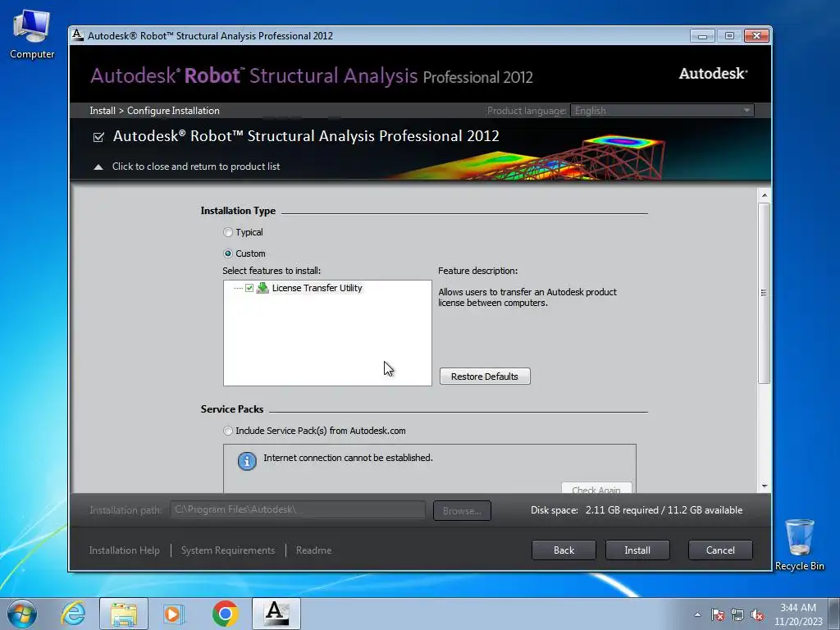The image size is (840, 630).
Task: Click the Browse... button
Action: (462, 510)
